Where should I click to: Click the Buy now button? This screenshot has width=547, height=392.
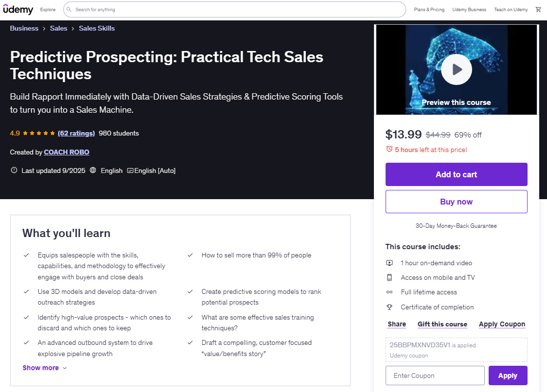pos(456,202)
